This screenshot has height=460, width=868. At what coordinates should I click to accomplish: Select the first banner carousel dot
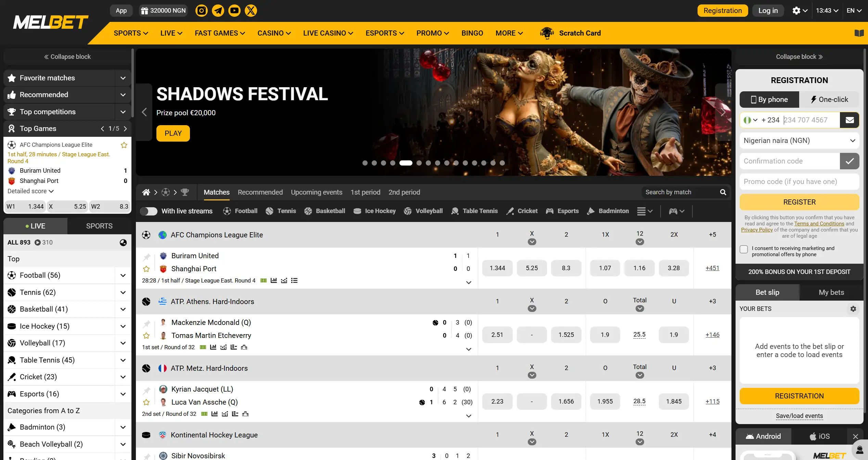(365, 163)
